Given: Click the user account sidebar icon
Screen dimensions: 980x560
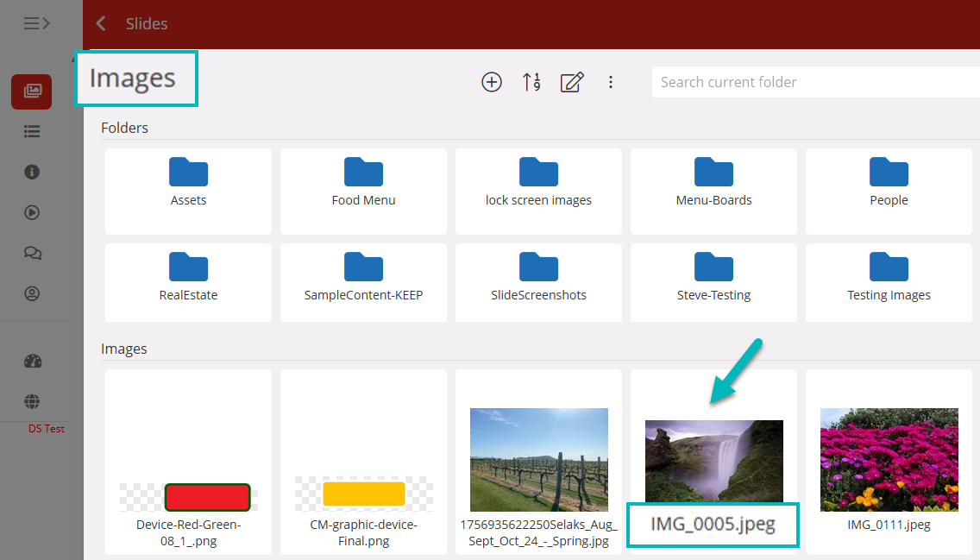Looking at the screenshot, I should (x=32, y=293).
